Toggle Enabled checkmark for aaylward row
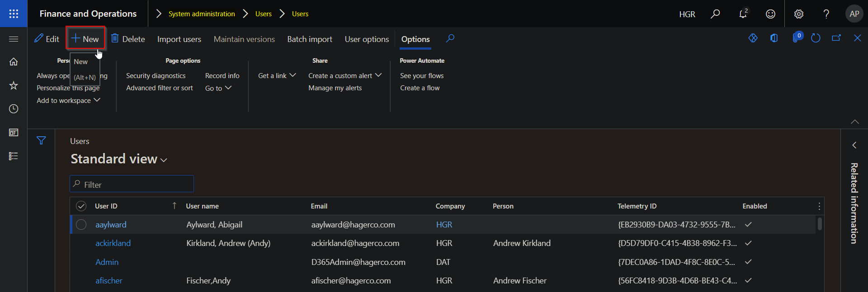This screenshot has width=868, height=292. (748, 224)
